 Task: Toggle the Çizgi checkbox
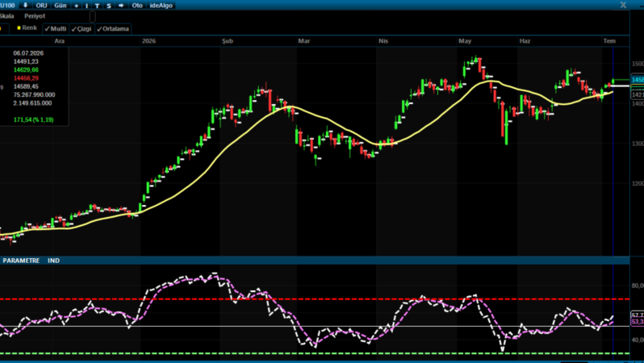tap(82, 29)
